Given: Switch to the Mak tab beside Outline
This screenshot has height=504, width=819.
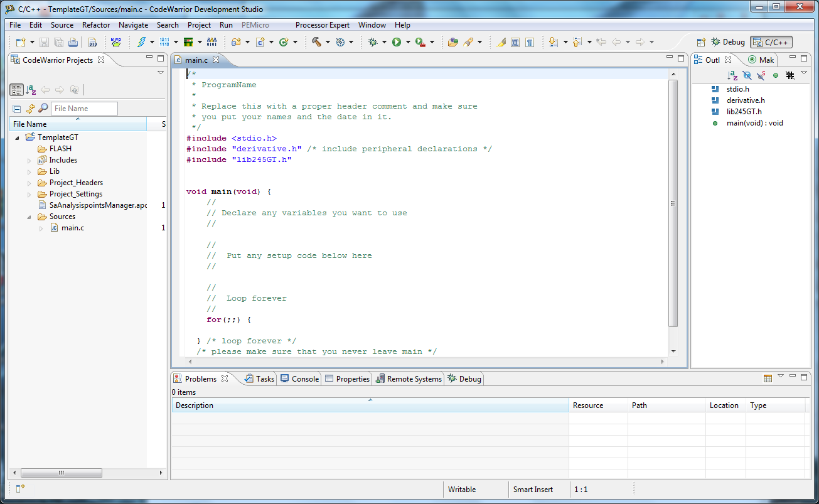Looking at the screenshot, I should click(761, 60).
